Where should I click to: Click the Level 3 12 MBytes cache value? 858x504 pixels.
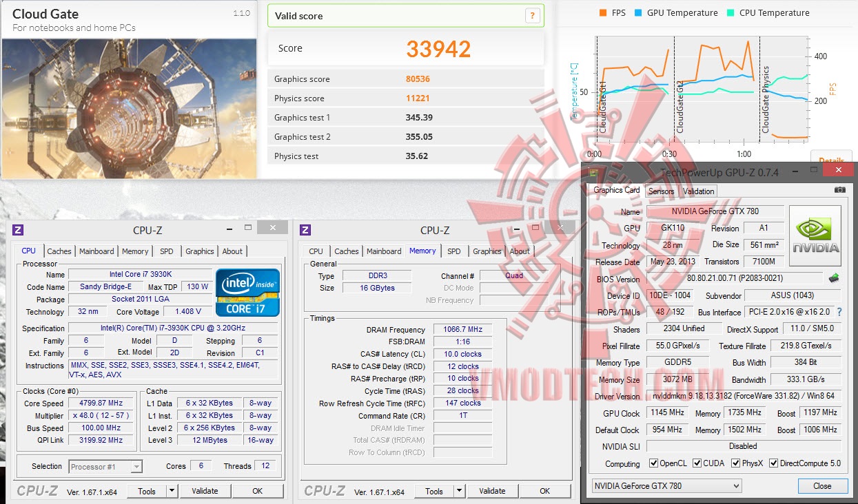(x=210, y=440)
